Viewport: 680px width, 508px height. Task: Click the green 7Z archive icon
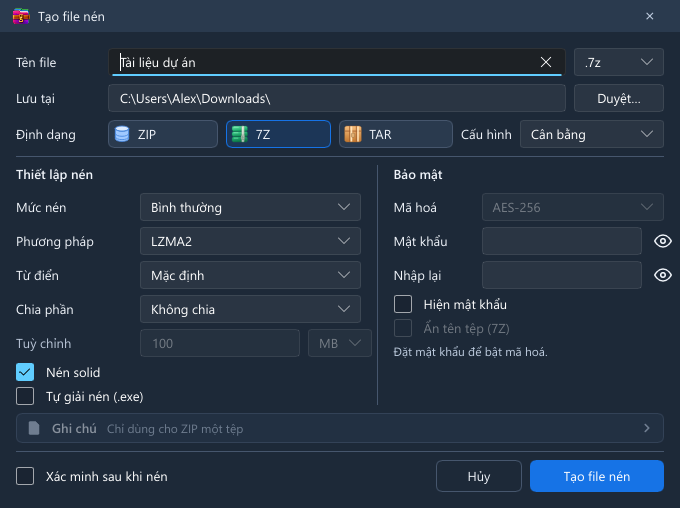click(239, 134)
